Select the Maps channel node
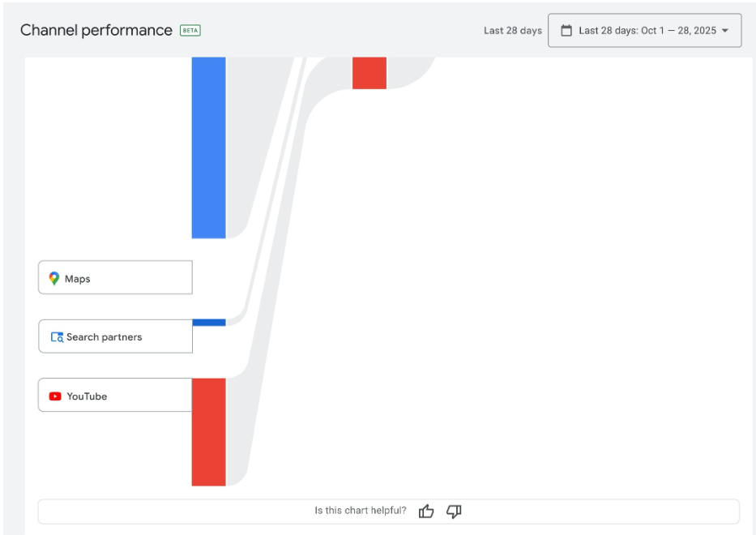Image resolution: width=756 pixels, height=535 pixels. [x=115, y=278]
